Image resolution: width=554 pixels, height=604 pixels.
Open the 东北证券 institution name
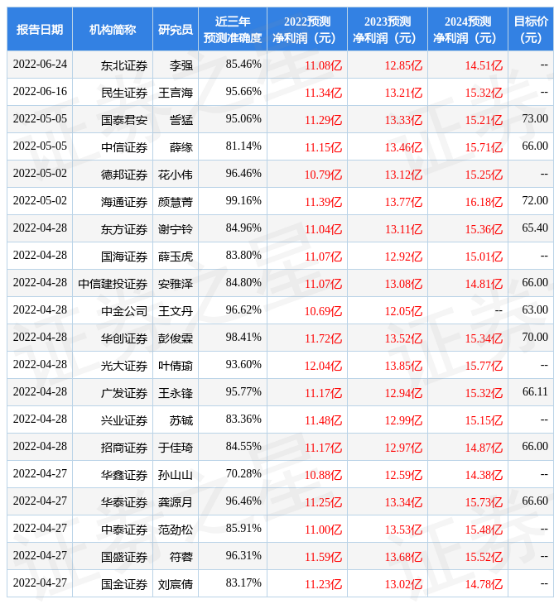(x=124, y=65)
